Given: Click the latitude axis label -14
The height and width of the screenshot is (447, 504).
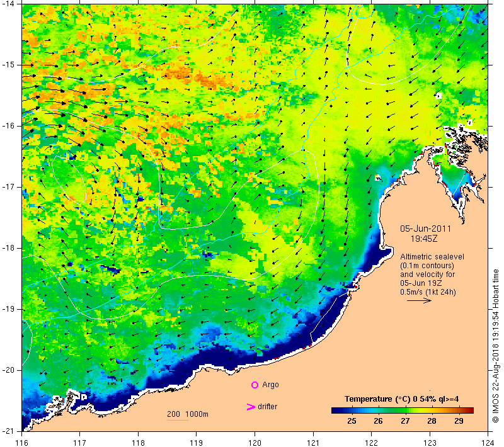Looking at the screenshot, I should click(8, 4).
